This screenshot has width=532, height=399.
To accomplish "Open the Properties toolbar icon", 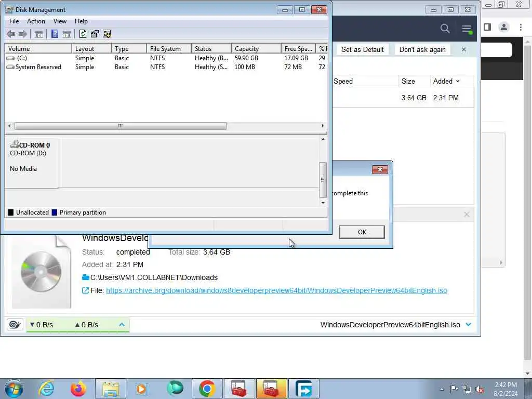I will pyautogui.click(x=95, y=34).
